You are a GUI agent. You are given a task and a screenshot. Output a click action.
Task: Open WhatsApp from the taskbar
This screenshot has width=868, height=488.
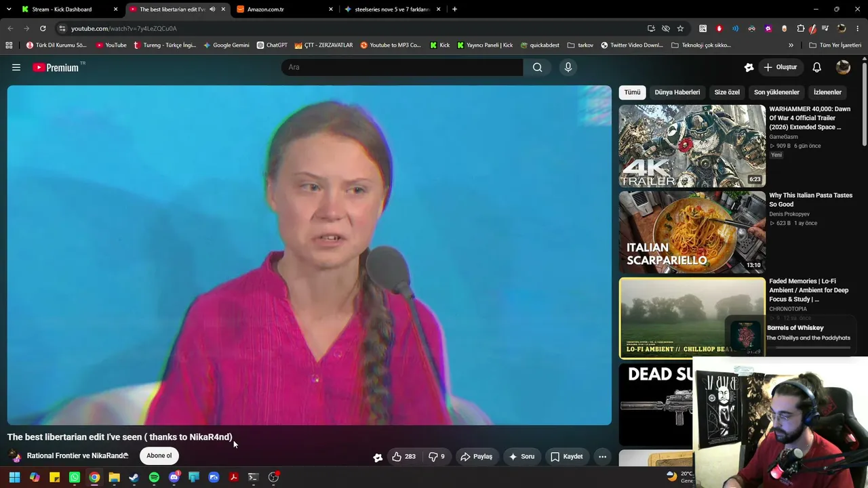75,477
